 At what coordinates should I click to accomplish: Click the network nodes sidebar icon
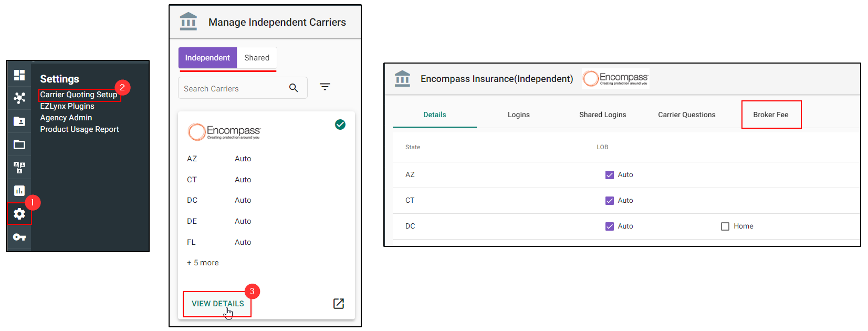tap(19, 98)
